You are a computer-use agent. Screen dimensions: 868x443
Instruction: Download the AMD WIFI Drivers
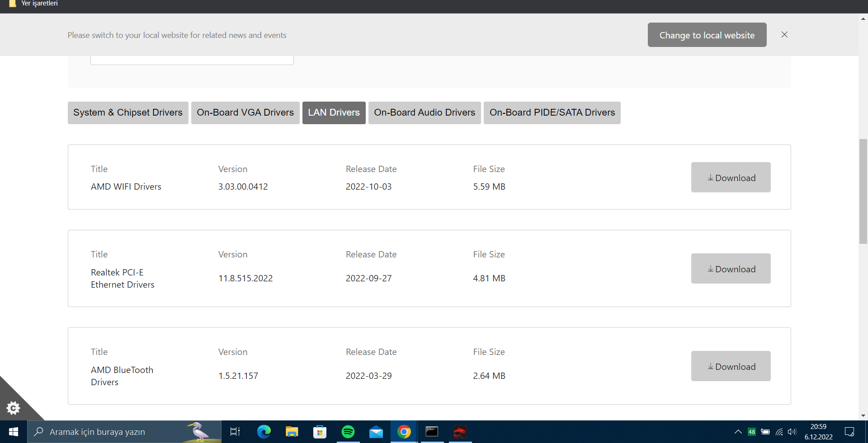coord(731,177)
